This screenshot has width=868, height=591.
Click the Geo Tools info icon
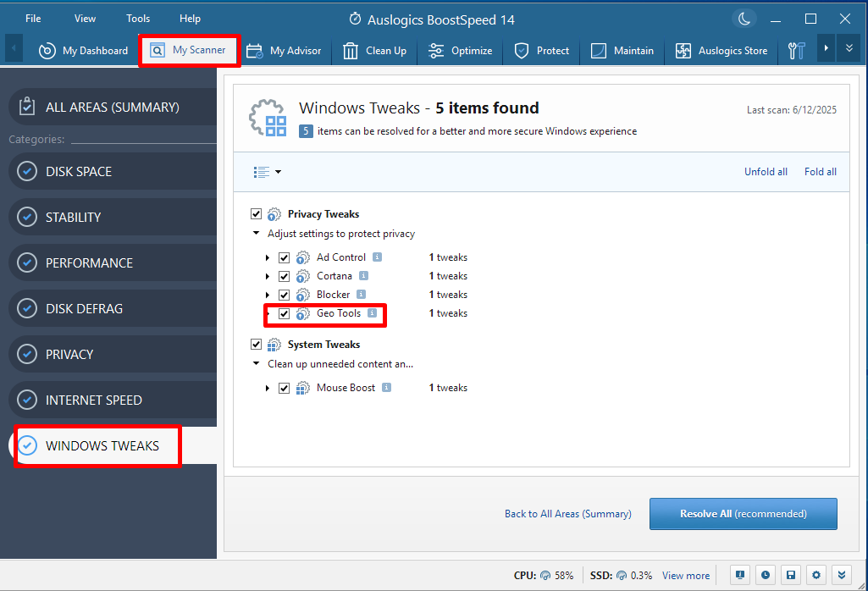[373, 313]
